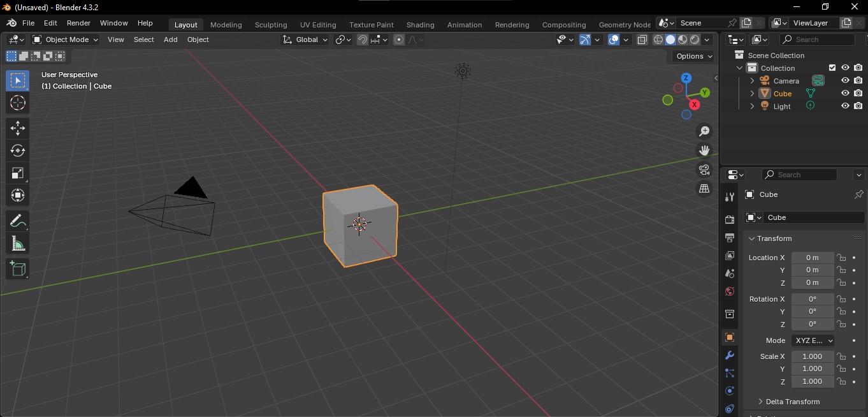The width and height of the screenshot is (868, 417).
Task: Open the View Layer properties tab
Action: 730,256
